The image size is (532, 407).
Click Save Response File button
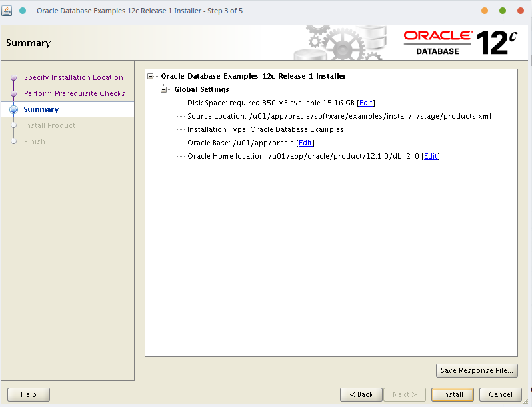pyautogui.click(x=477, y=370)
